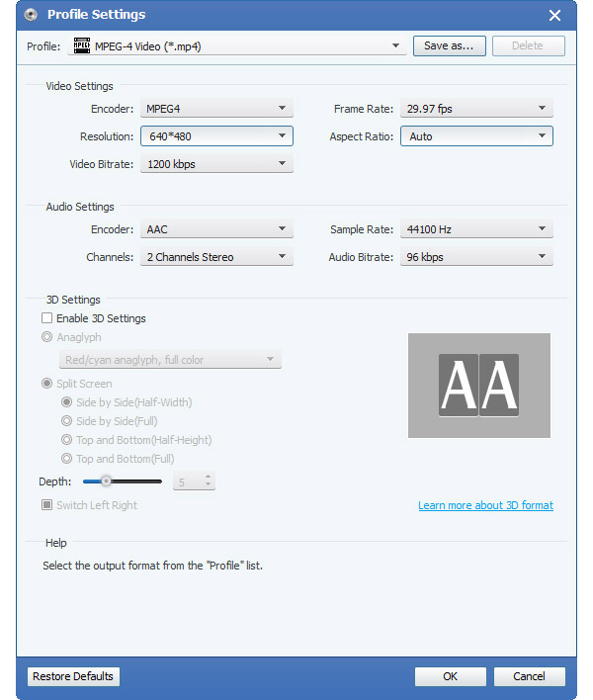Open Learn more about 3D format link
The width and height of the screenshot is (593, 700).
[485, 505]
